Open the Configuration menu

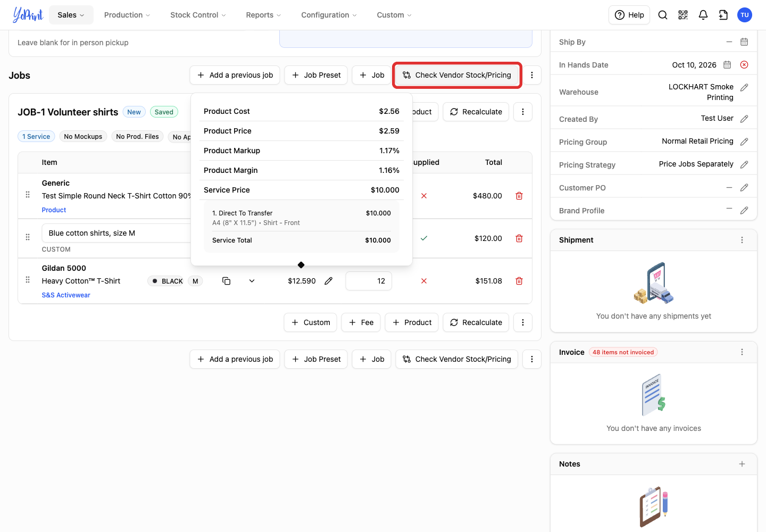pos(329,15)
